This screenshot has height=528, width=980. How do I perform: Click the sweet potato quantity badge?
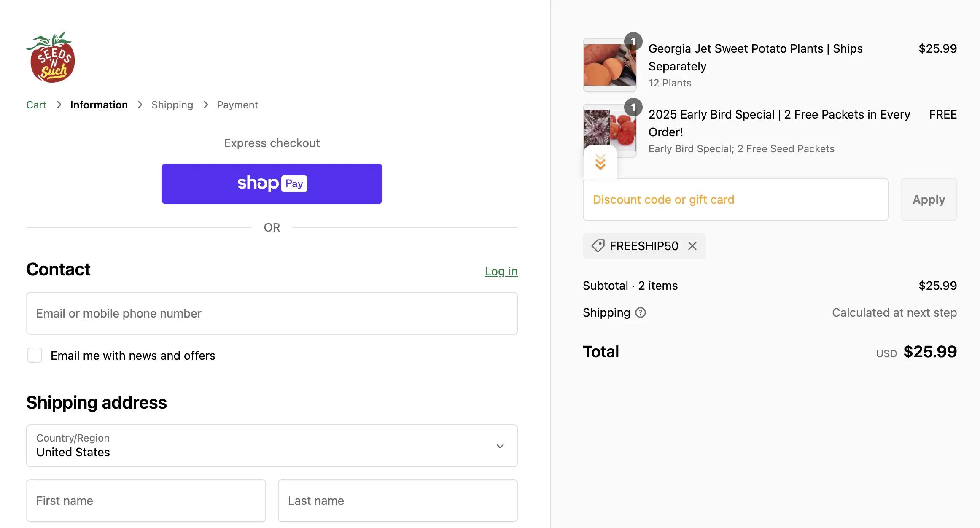(633, 41)
